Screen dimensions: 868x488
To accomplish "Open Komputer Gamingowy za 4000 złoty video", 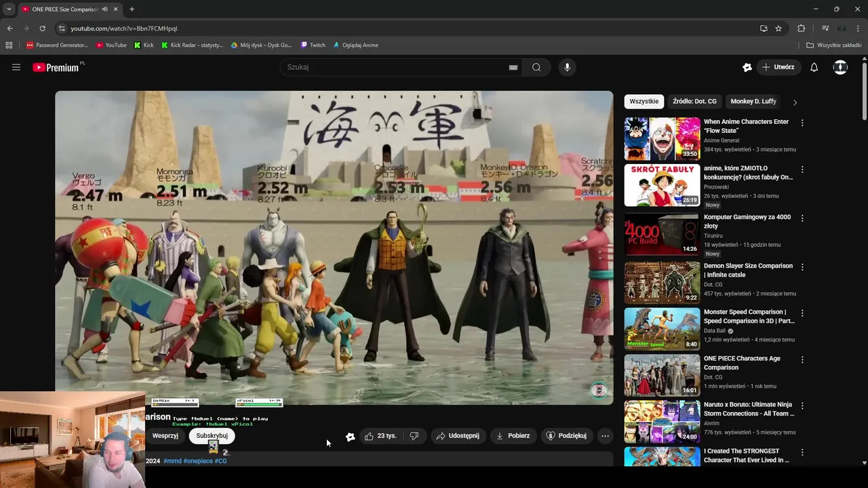I will 662,234.
